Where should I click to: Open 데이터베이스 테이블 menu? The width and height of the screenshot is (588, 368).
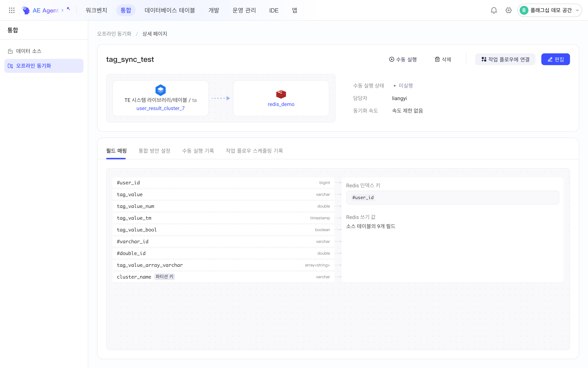pyautogui.click(x=170, y=10)
